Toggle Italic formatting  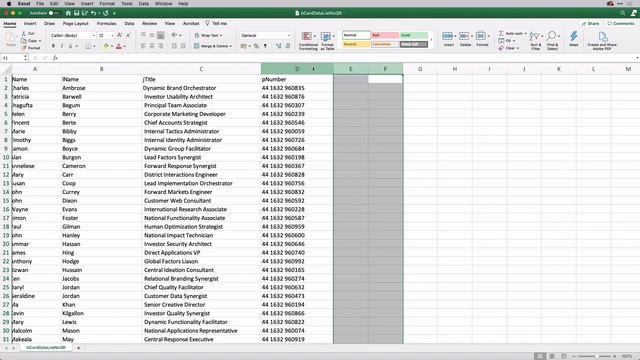click(x=62, y=46)
